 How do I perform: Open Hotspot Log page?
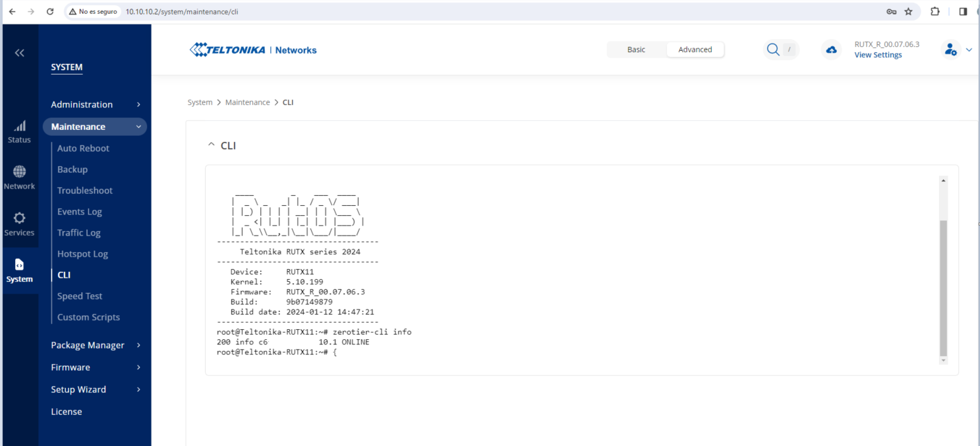(82, 254)
